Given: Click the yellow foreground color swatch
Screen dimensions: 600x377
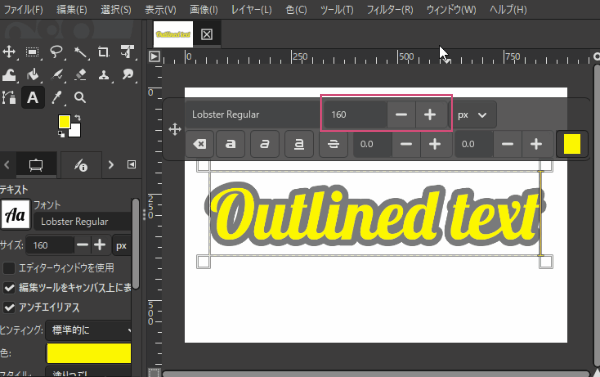Looking at the screenshot, I should pyautogui.click(x=64, y=121).
